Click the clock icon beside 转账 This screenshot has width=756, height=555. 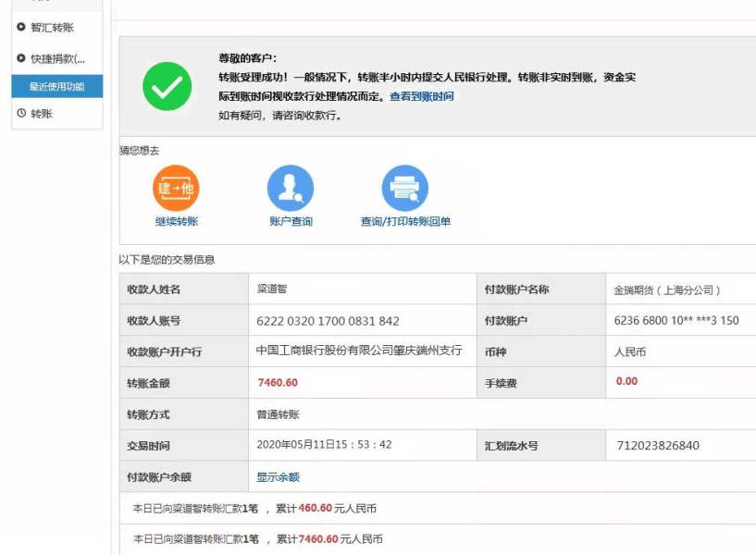(x=21, y=113)
